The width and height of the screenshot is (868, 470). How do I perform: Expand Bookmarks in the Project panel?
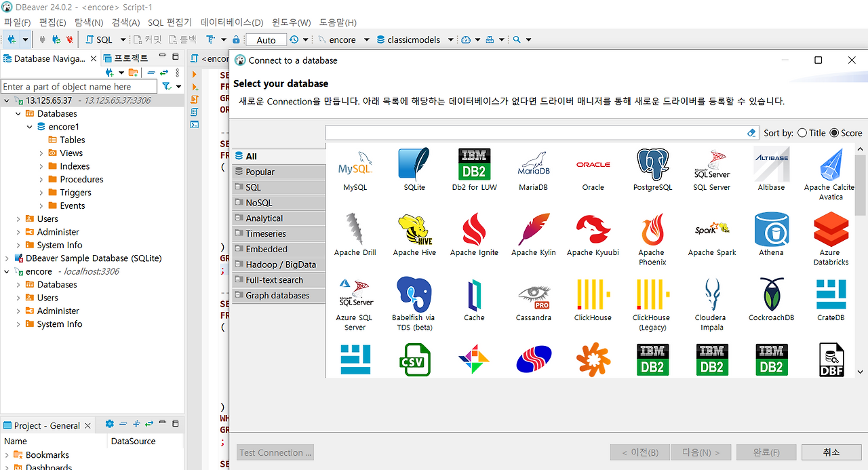point(7,455)
